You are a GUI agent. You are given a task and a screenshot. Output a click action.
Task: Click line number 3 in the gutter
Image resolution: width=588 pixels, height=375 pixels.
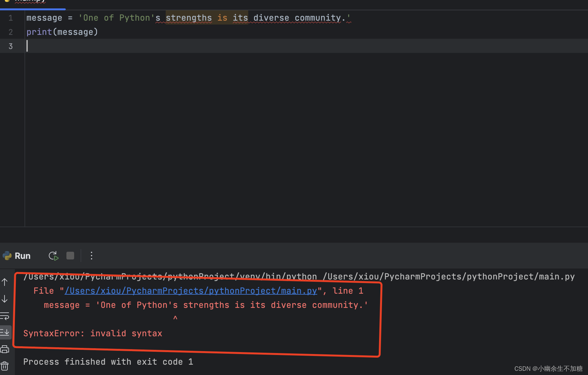point(11,46)
